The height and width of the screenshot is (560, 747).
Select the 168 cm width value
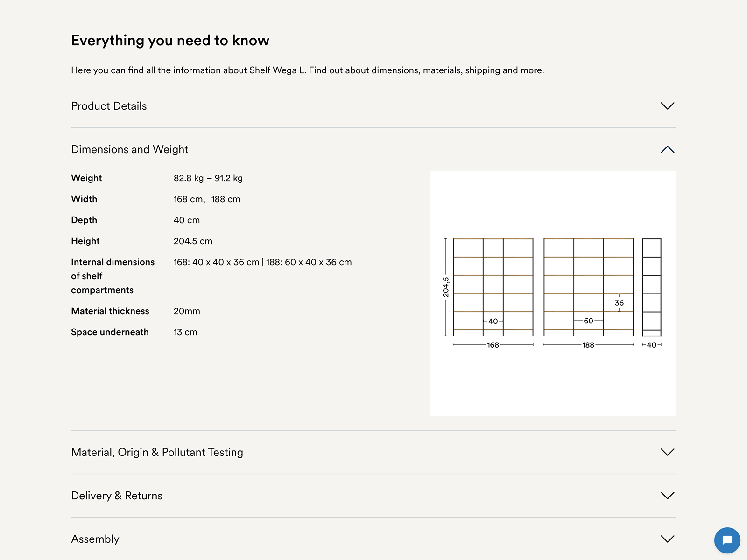tap(188, 199)
